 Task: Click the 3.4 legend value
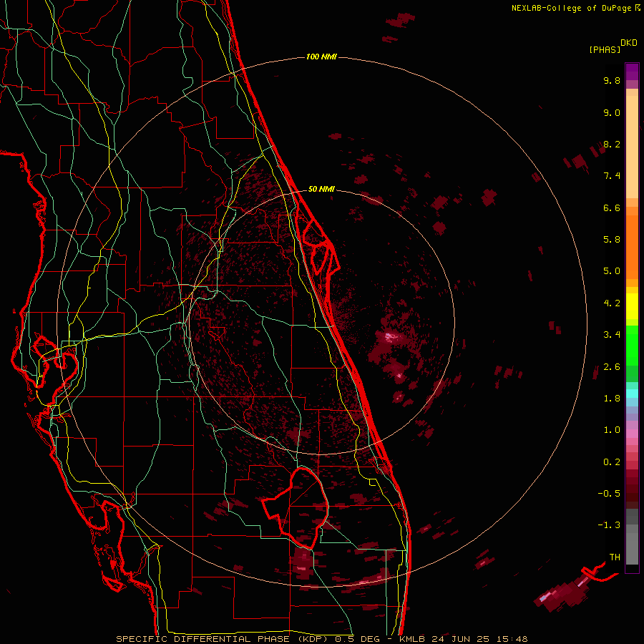click(612, 335)
